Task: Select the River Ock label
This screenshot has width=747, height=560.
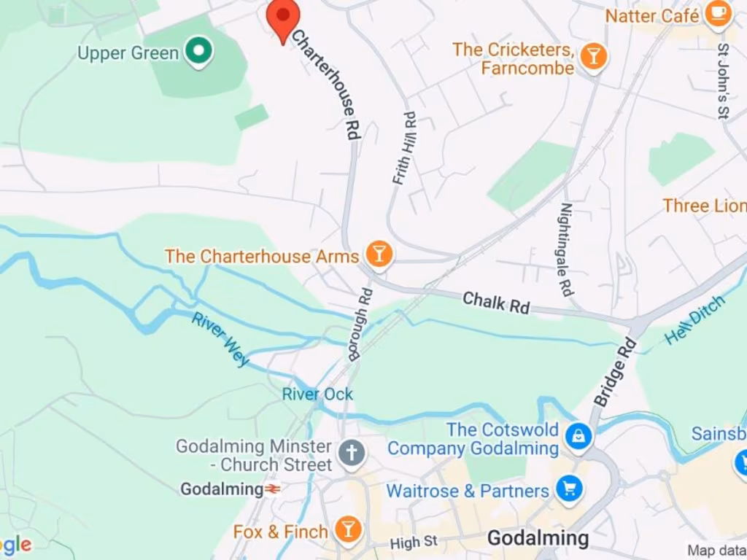Action: pyautogui.click(x=317, y=394)
